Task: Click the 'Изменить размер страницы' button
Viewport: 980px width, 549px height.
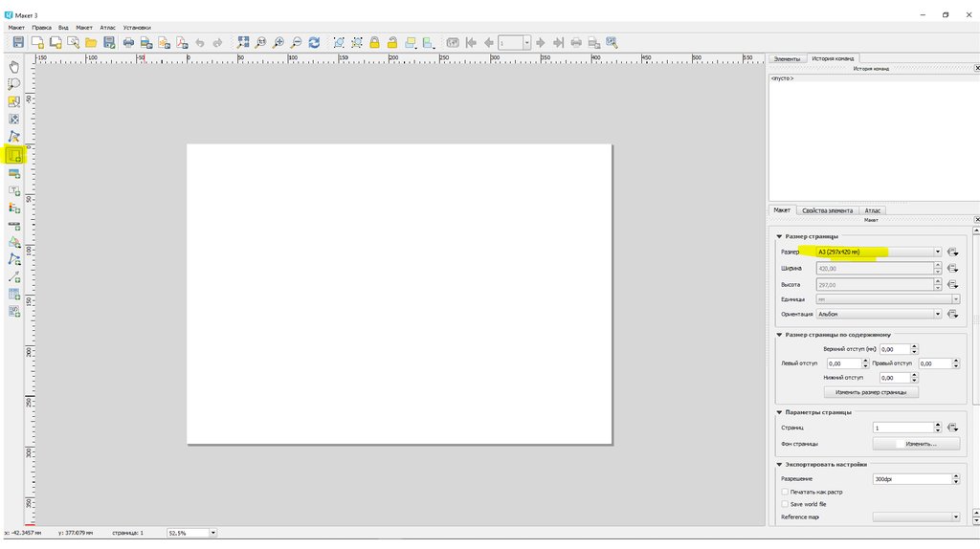Action: 871,392
